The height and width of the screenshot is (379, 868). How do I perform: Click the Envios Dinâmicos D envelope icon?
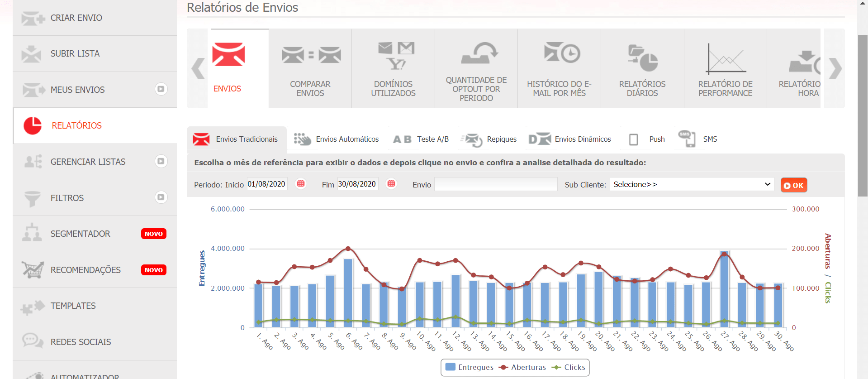[x=540, y=139]
